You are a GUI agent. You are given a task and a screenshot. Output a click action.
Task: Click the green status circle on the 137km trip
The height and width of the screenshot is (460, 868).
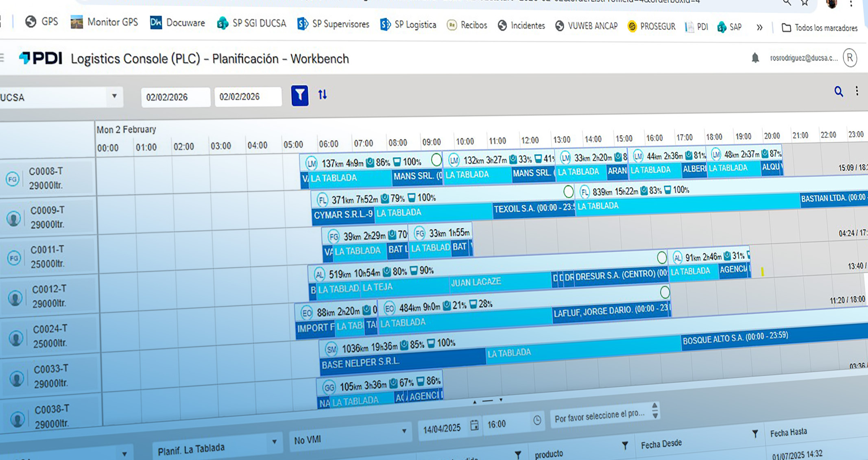click(436, 159)
